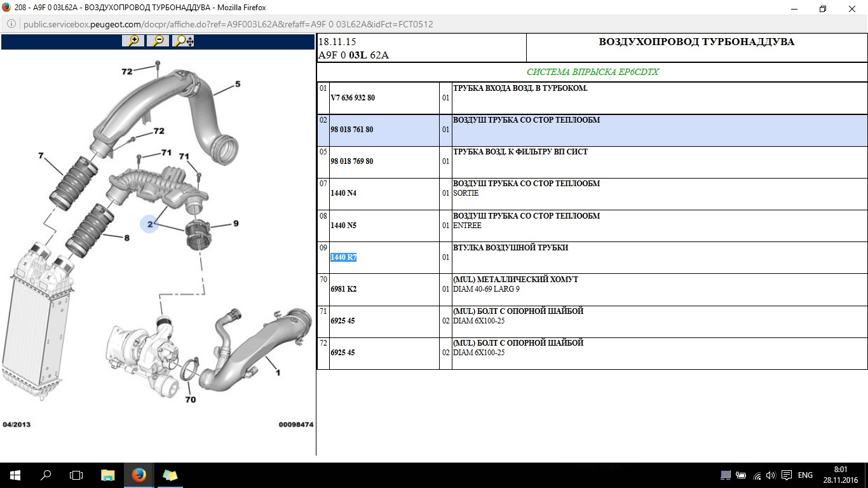Click the ВОЗДУХОПРОВОД ТУРБОНАДДУВА title cell
Screen dimensions: 868x488
tap(696, 48)
